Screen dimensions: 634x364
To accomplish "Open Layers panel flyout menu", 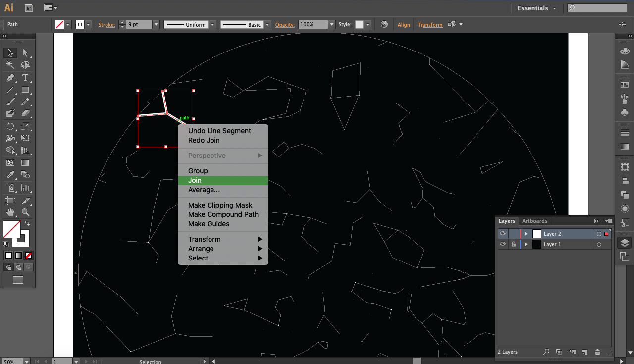I will [x=609, y=221].
